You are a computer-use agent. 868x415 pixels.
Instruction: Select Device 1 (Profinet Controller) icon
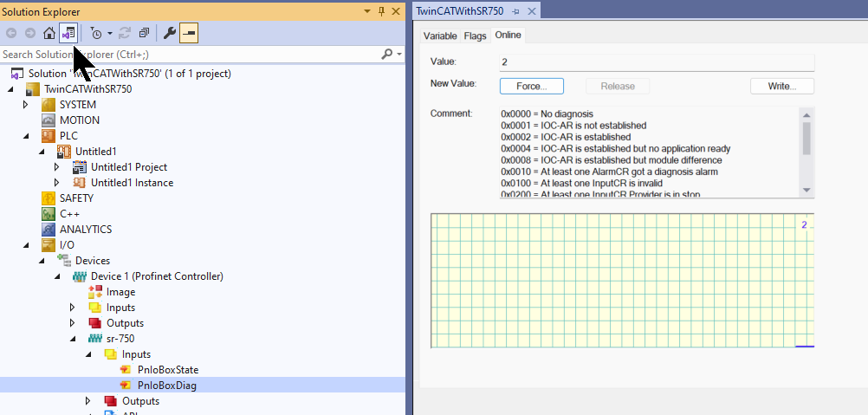[80, 276]
